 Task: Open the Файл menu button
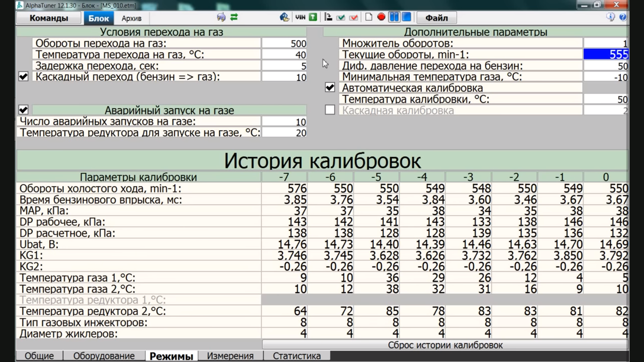click(x=436, y=18)
